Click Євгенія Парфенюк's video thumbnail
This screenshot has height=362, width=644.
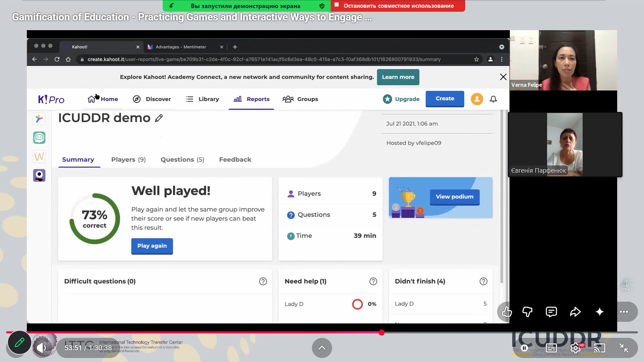click(x=565, y=144)
